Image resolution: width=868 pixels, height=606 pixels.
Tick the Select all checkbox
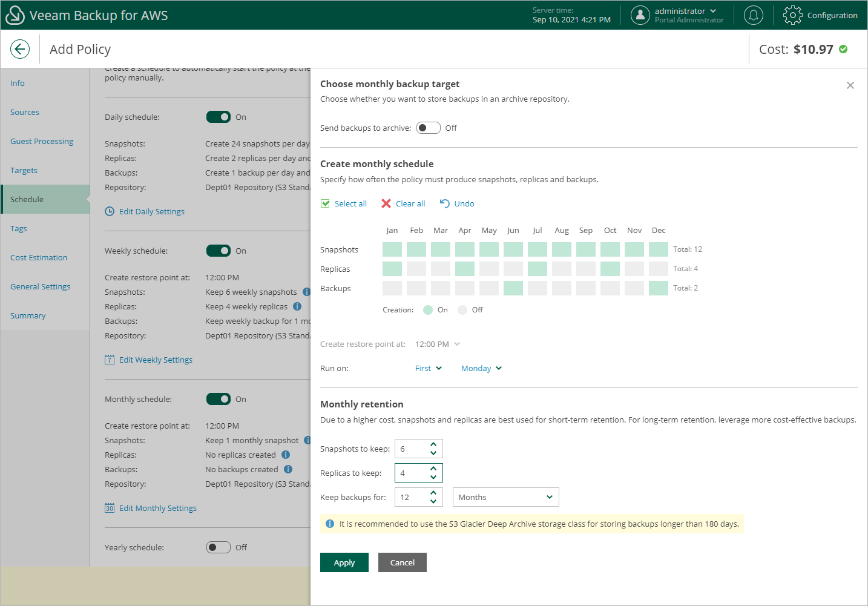click(326, 203)
